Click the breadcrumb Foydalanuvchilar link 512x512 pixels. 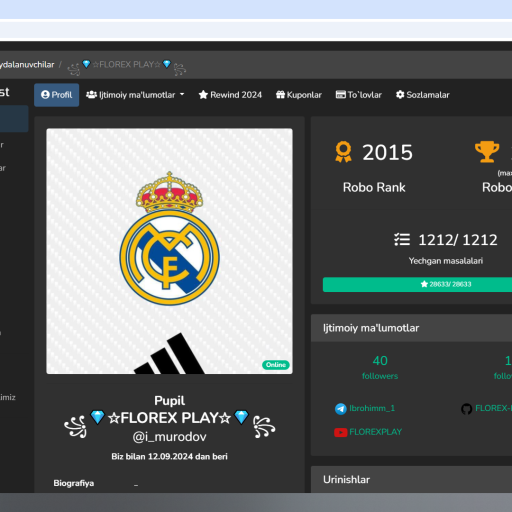coord(27,65)
